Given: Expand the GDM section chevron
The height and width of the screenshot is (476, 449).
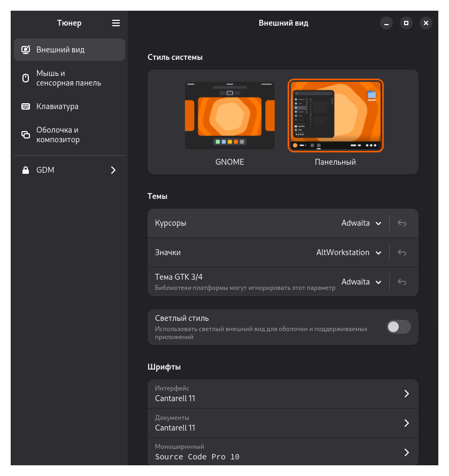Looking at the screenshot, I should click(x=113, y=170).
